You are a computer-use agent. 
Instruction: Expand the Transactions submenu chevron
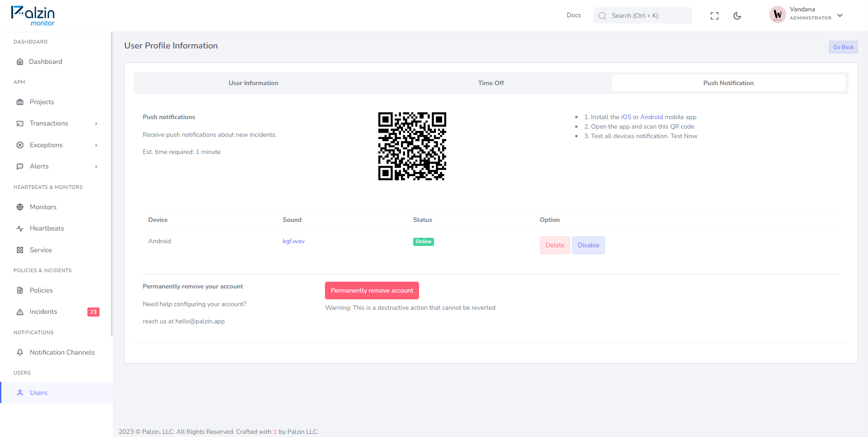(x=96, y=124)
